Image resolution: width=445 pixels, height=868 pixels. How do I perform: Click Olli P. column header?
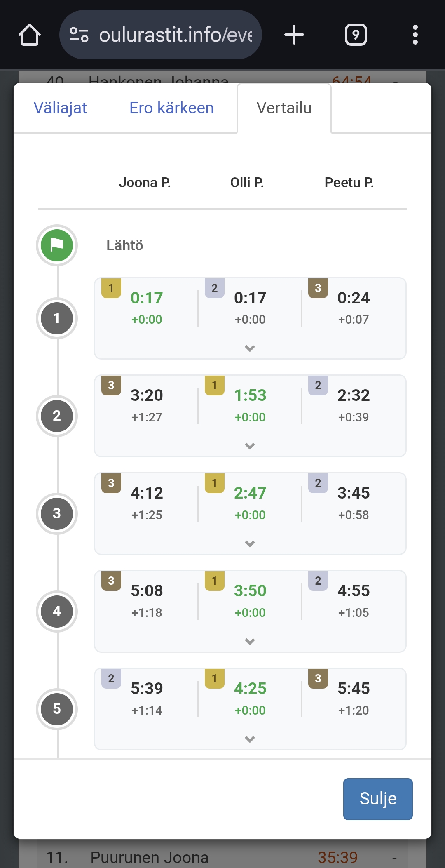tap(247, 182)
